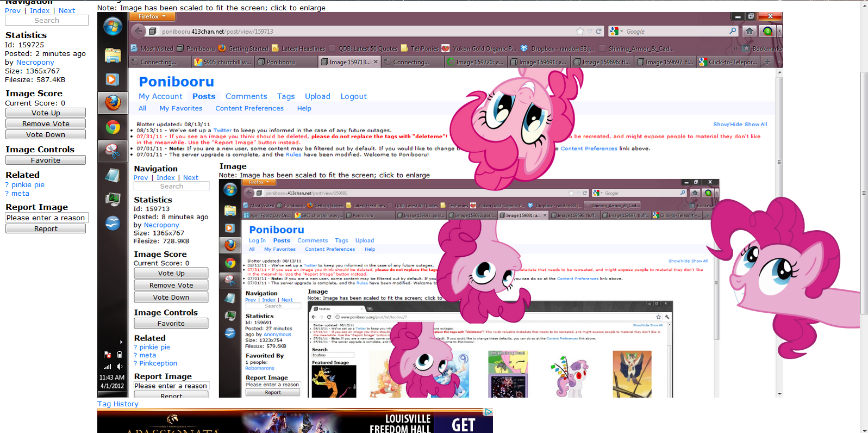Click the outermost Report Image reason field

pyautogui.click(x=47, y=218)
